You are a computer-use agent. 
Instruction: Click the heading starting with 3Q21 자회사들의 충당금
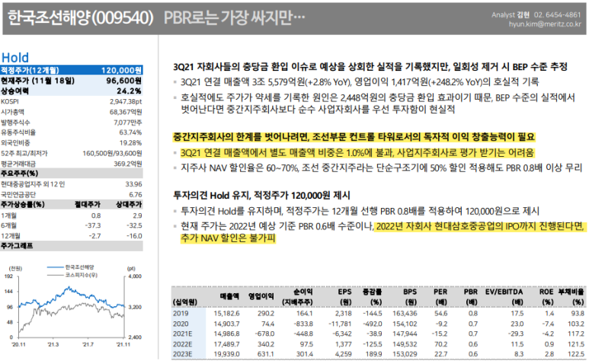370,67
